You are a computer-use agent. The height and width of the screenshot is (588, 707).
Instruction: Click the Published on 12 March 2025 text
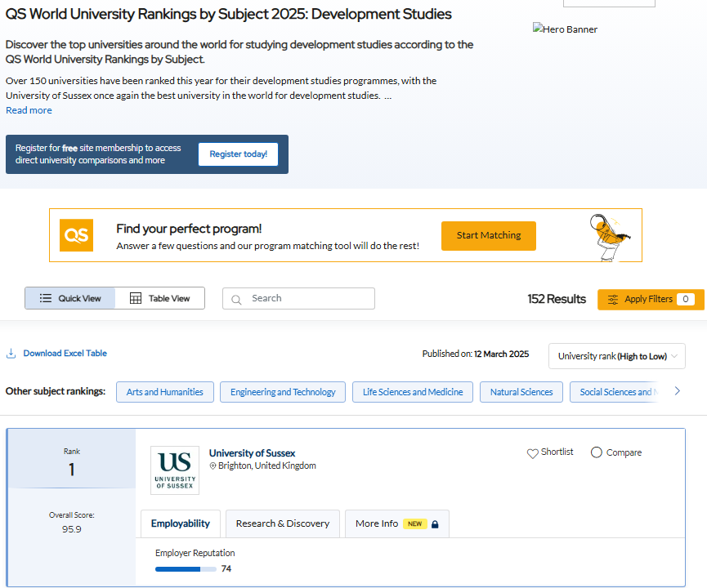[476, 354]
